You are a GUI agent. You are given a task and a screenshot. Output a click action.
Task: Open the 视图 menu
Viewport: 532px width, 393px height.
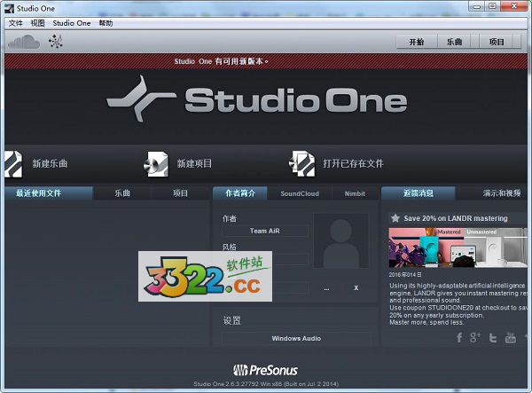click(x=37, y=23)
